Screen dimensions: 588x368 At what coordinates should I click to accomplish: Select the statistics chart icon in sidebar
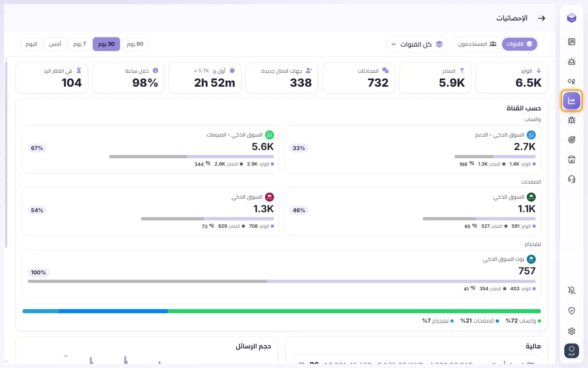coord(572,101)
